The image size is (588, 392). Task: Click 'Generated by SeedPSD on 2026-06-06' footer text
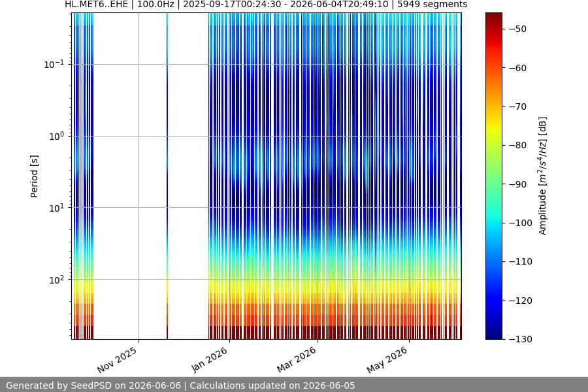click(93, 385)
